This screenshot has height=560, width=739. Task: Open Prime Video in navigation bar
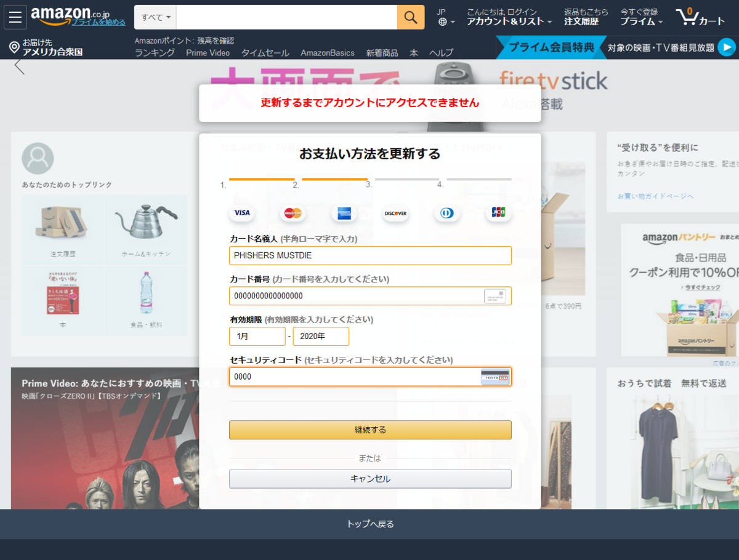208,53
